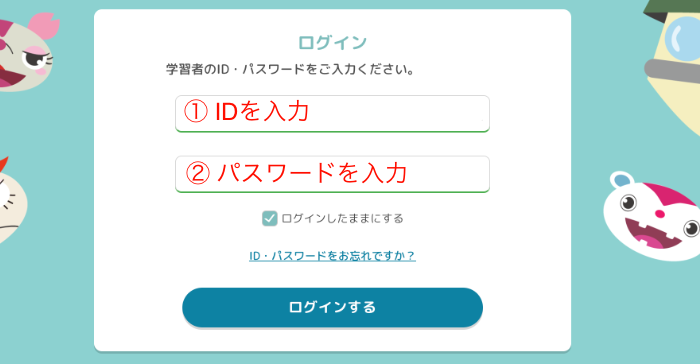The height and width of the screenshot is (364, 700).
Task: Click the 学習者のID・パスワードをご入力ください instruction text
Action: pos(290,70)
